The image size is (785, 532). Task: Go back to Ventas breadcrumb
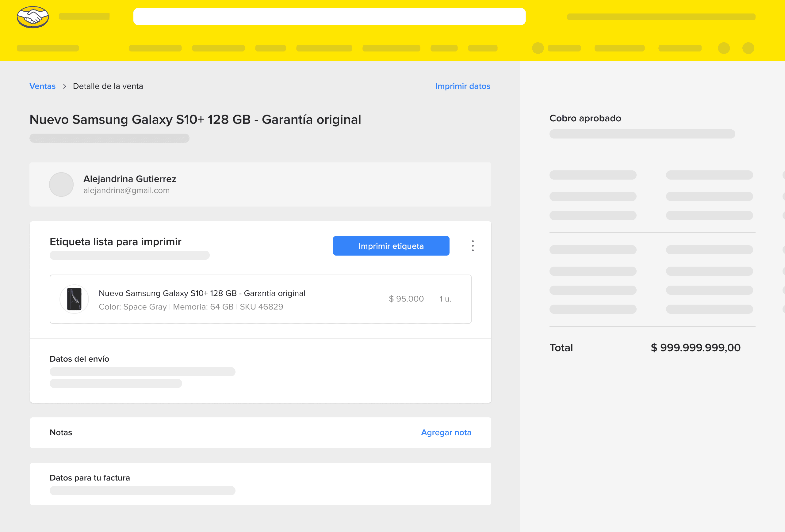click(x=43, y=86)
